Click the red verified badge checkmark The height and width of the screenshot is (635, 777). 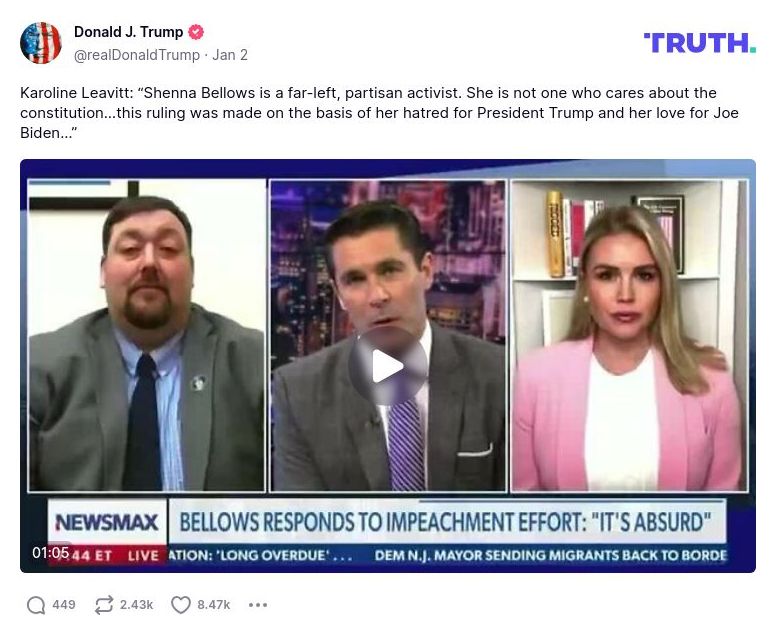coord(196,32)
